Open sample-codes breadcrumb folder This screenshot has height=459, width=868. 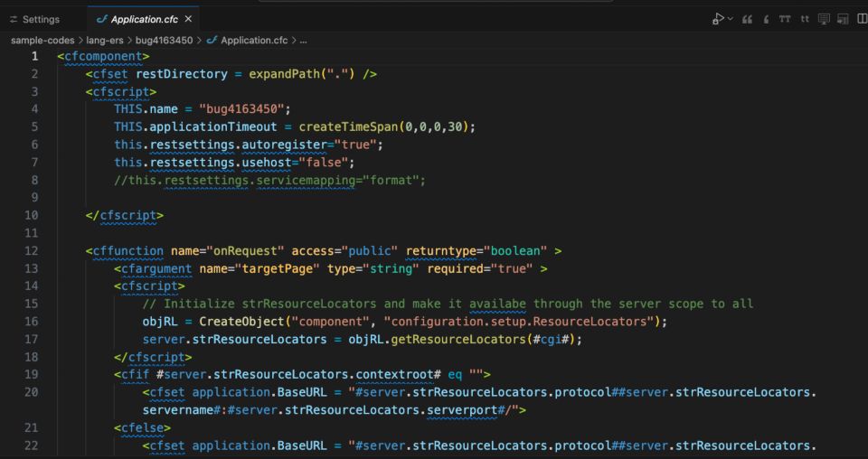click(x=42, y=41)
